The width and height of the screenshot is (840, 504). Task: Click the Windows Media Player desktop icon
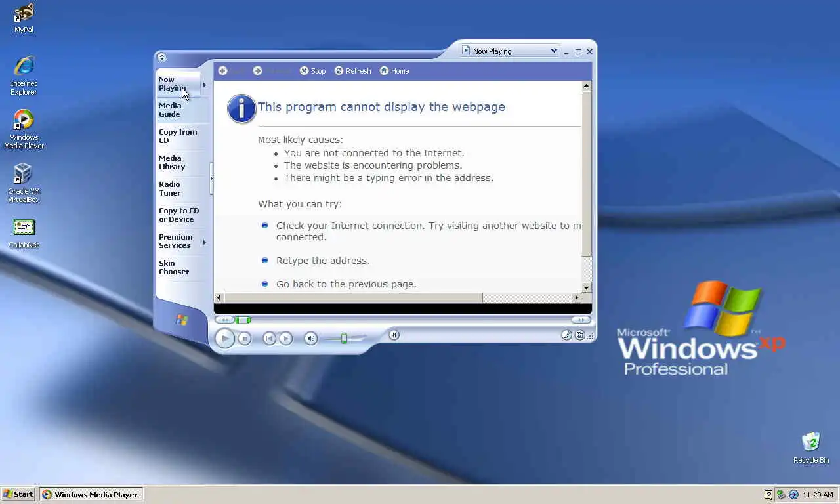24,129
